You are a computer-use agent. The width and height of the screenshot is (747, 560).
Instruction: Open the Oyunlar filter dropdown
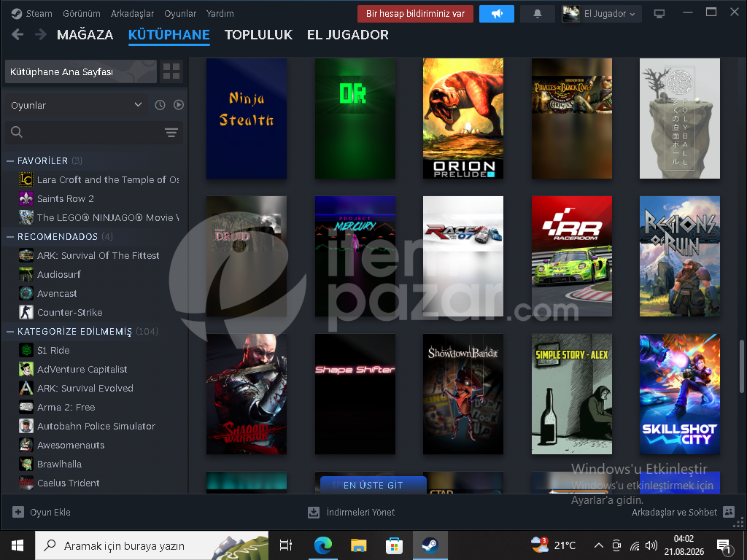(76, 105)
